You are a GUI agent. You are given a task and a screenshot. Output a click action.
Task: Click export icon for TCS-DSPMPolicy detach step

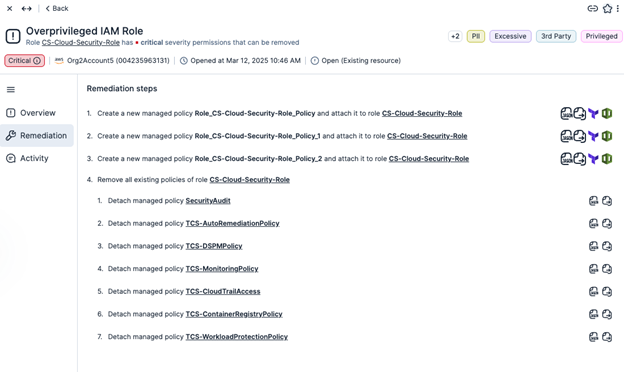607,246
